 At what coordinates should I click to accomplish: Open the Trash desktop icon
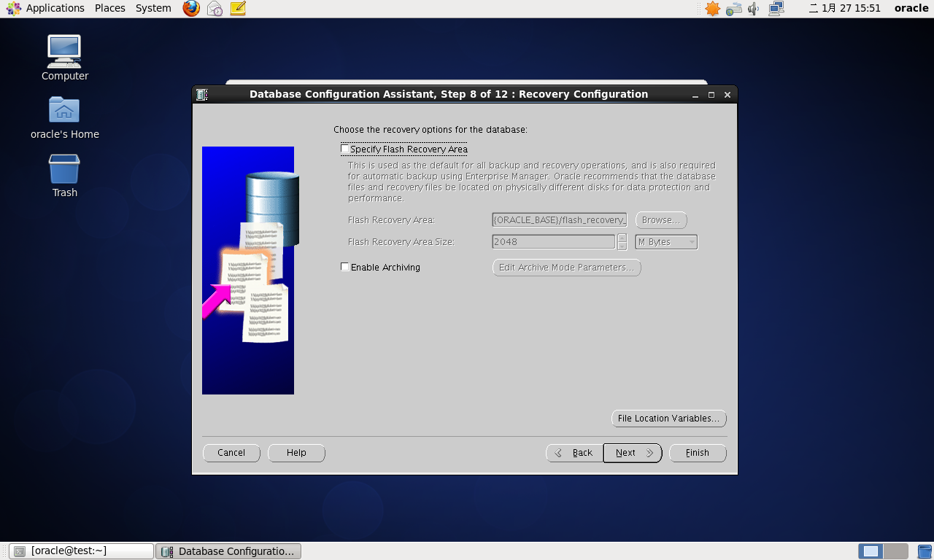click(x=64, y=169)
